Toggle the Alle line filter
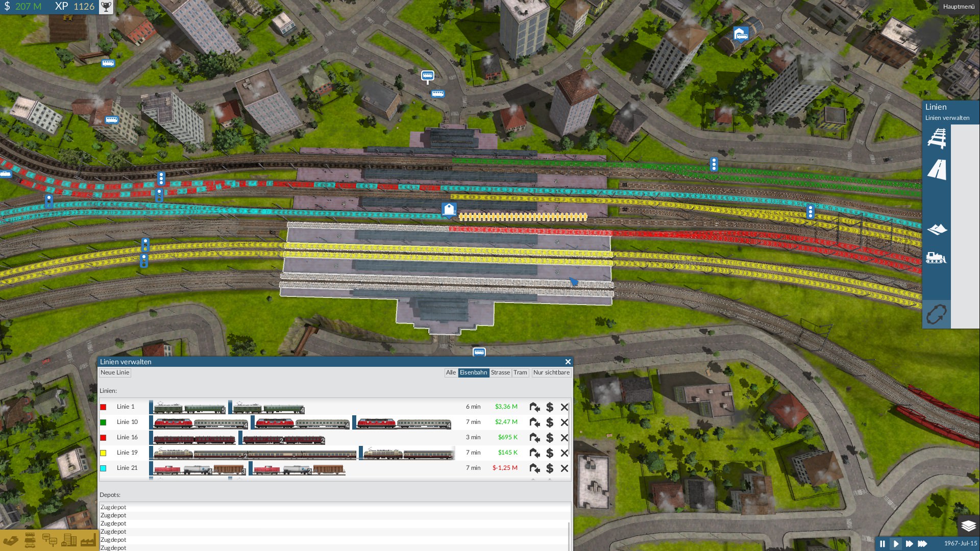The height and width of the screenshot is (551, 980). 451,373
